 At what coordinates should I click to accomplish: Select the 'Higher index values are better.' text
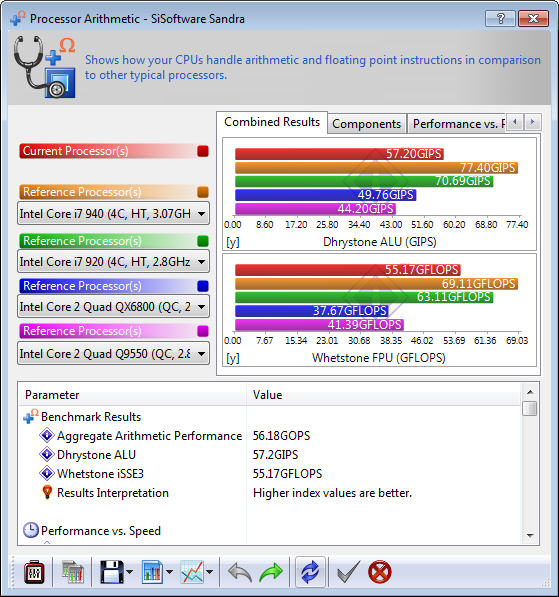pyautogui.click(x=332, y=493)
